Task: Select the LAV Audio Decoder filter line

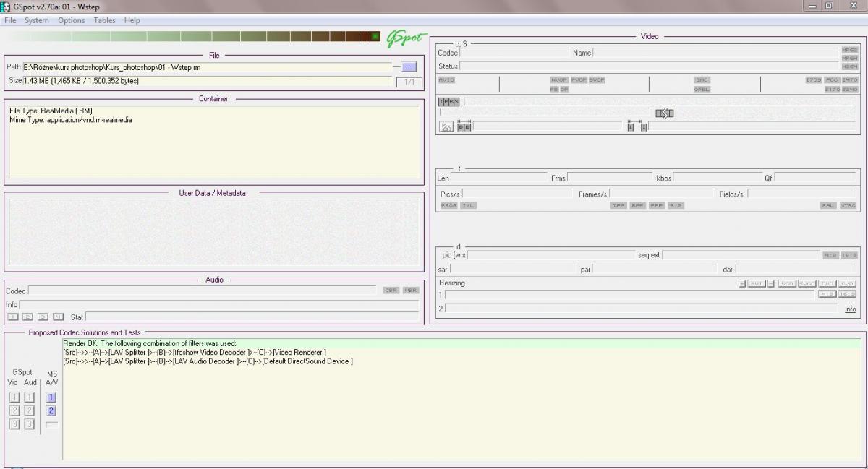Action: 208,361
